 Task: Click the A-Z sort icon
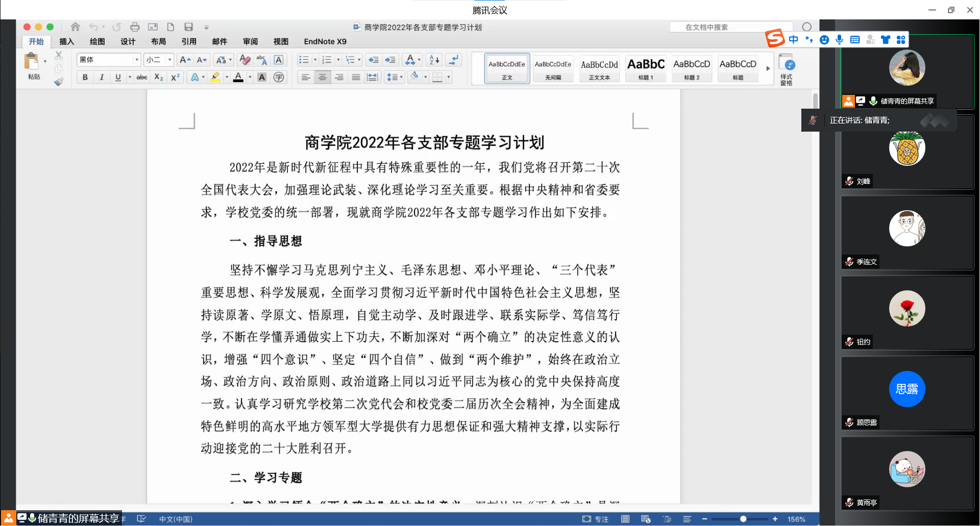434,60
